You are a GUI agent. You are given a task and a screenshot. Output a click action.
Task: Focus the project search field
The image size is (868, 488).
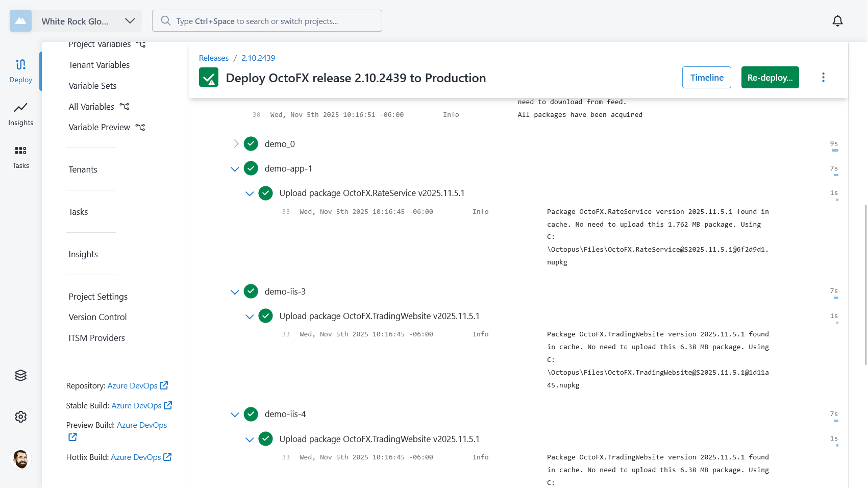[x=267, y=21]
